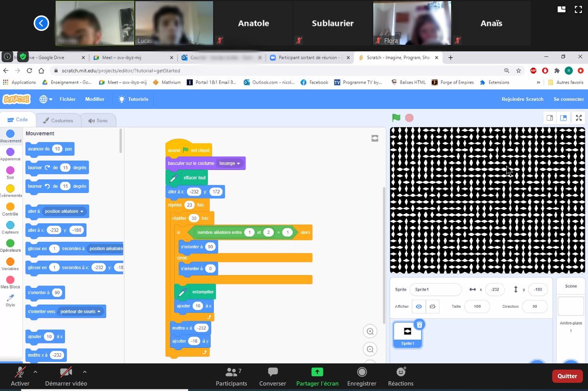Hide the sprite with crossed-eye icon
Viewport: 588px width, 391px height.
pyautogui.click(x=432, y=307)
